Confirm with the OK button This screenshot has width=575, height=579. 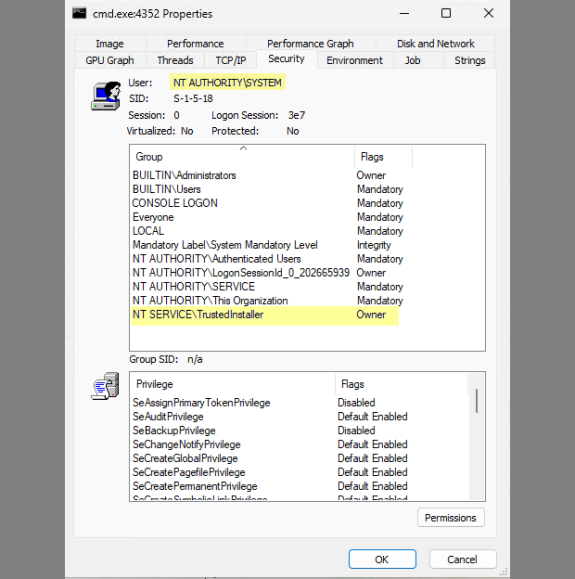[382, 559]
